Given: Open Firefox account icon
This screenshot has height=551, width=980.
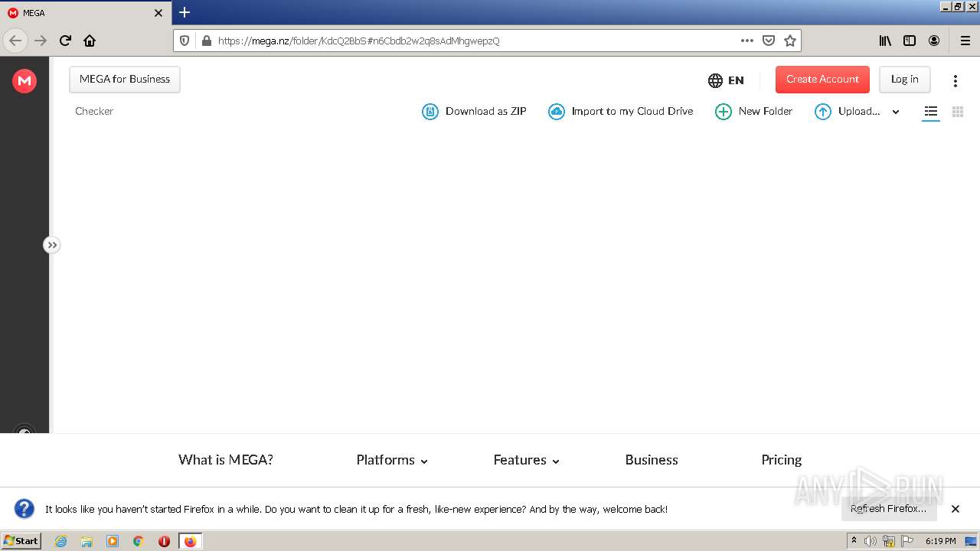Looking at the screenshot, I should tap(934, 41).
